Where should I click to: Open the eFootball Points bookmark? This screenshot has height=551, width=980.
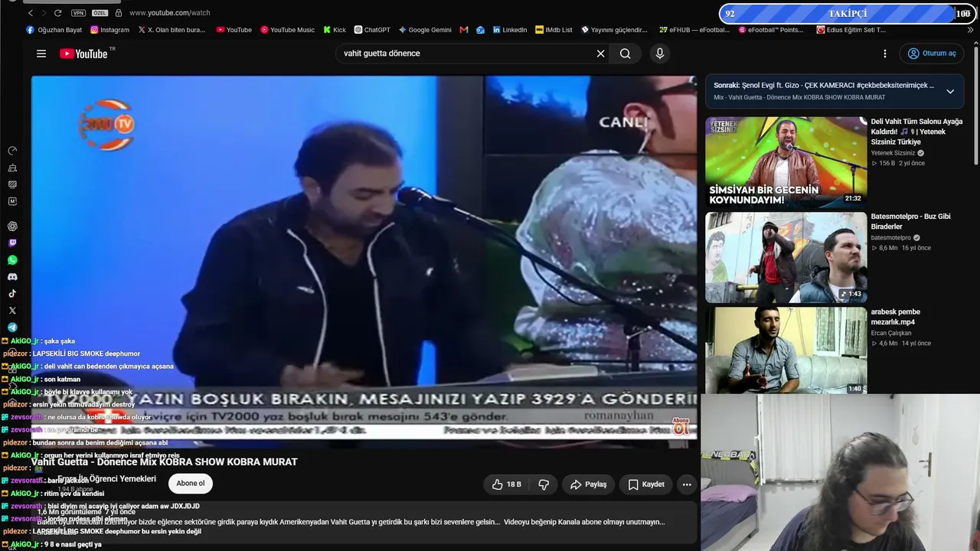[771, 30]
